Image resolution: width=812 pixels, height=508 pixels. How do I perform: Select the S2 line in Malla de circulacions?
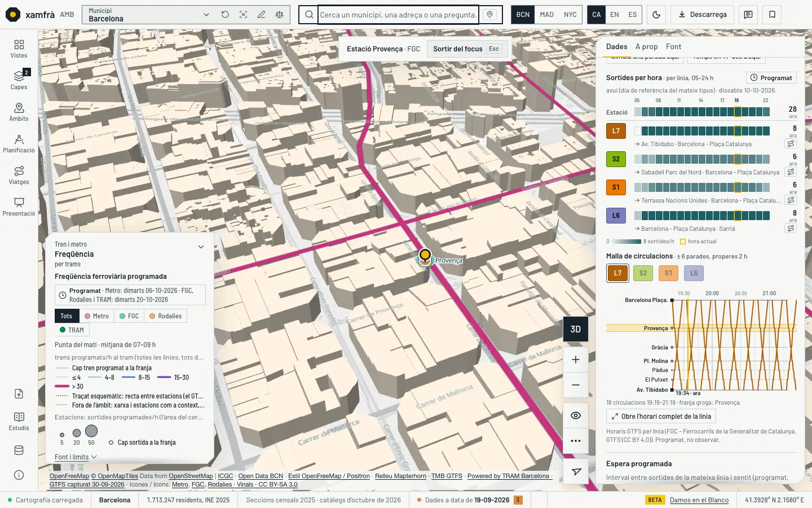[x=643, y=273]
